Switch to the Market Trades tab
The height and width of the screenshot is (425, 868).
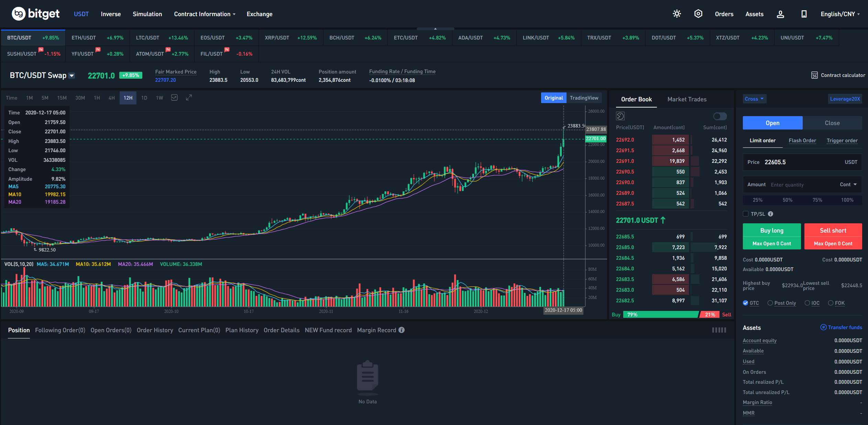(686, 99)
